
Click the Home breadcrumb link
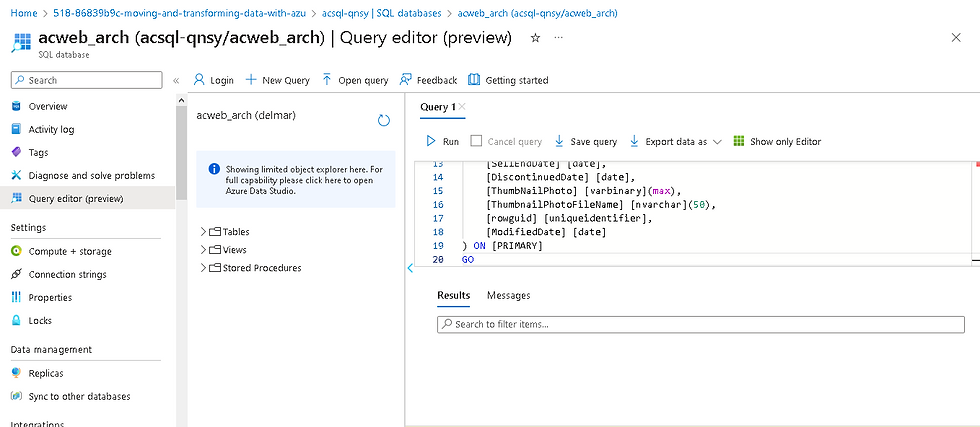23,13
